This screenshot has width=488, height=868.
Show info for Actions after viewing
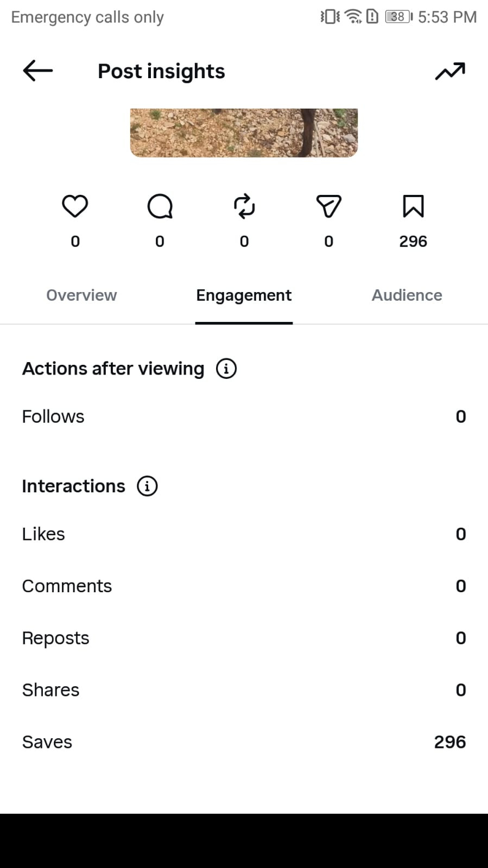click(x=226, y=369)
